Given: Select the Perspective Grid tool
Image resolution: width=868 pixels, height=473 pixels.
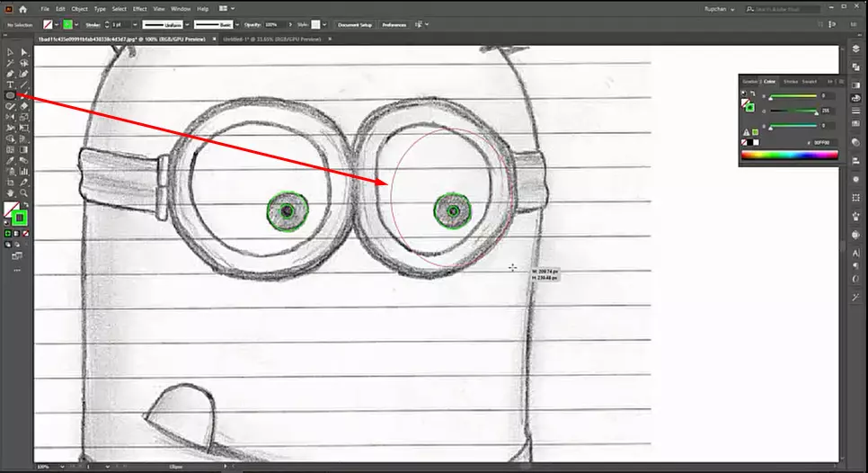Looking at the screenshot, I should [23, 138].
